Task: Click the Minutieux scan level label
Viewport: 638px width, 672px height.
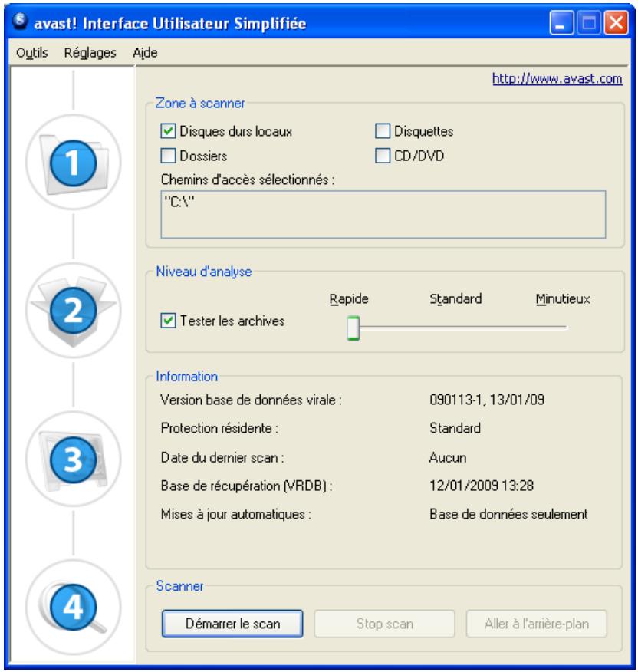Action: point(563,298)
